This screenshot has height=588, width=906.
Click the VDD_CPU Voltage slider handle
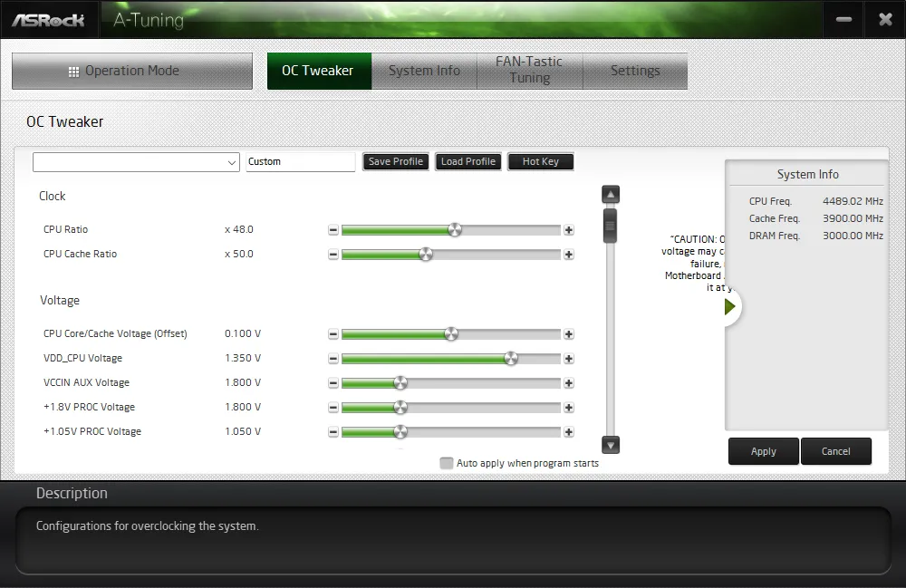pos(511,359)
